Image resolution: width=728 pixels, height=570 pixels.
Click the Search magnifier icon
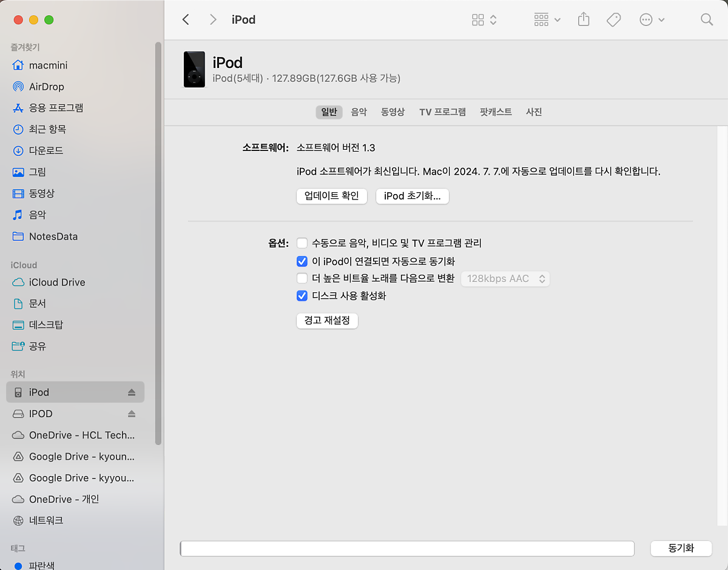[707, 19]
